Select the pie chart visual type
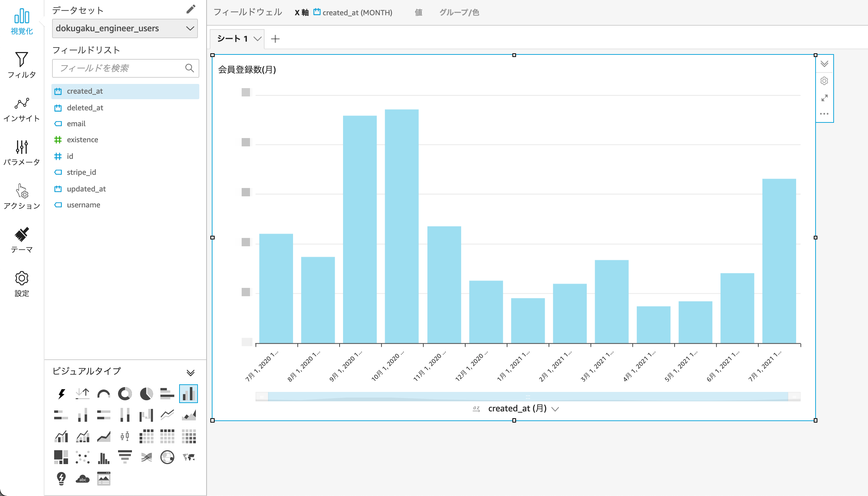The width and height of the screenshot is (868, 496). click(146, 394)
